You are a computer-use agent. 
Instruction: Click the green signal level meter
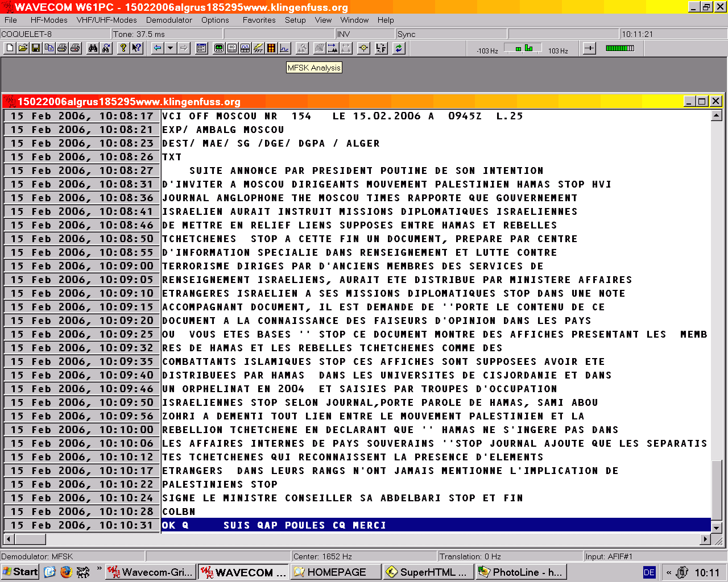tap(620, 48)
